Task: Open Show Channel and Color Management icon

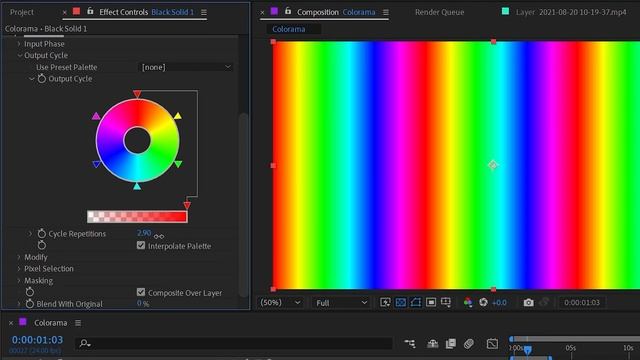Action: [468, 302]
